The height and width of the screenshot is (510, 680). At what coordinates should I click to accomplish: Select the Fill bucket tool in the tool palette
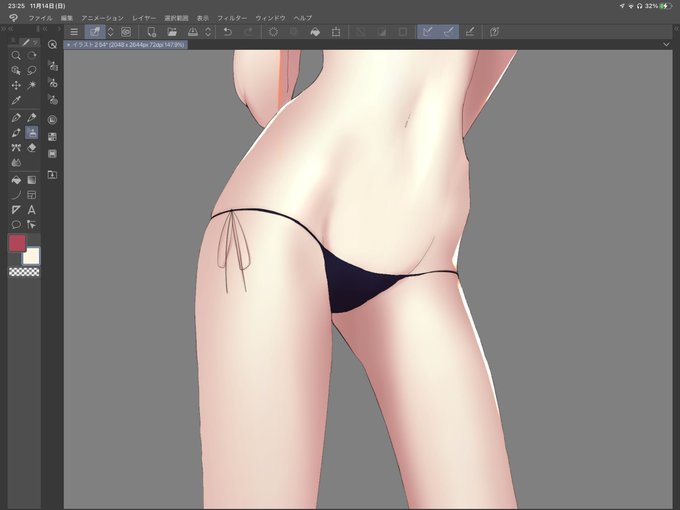click(16, 180)
